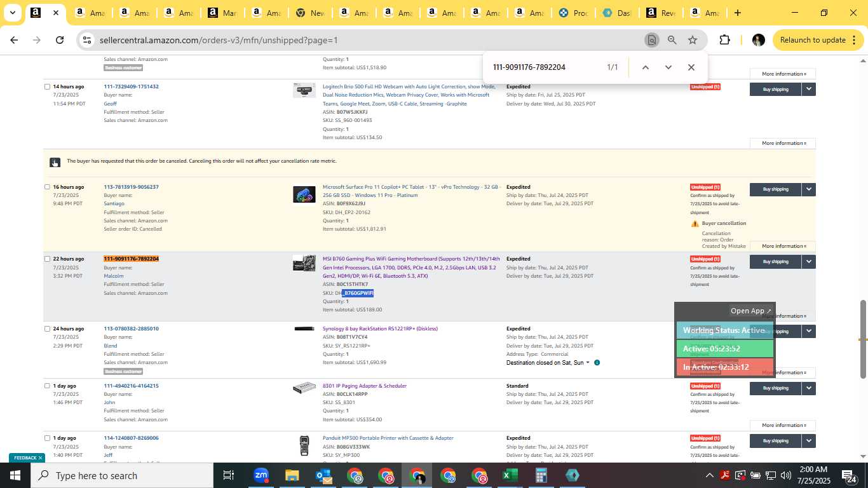Viewport: 868px width, 488px height.
Task: Open the browser Extensions puzzle icon
Action: tap(724, 40)
